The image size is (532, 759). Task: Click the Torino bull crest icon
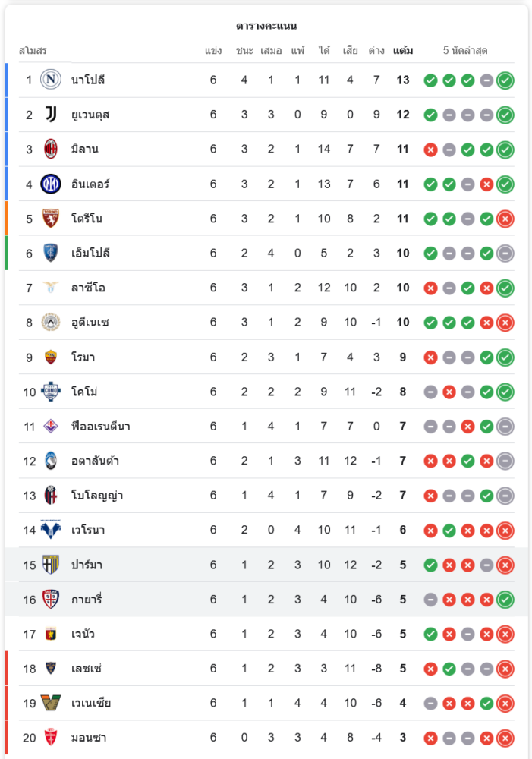tap(51, 219)
